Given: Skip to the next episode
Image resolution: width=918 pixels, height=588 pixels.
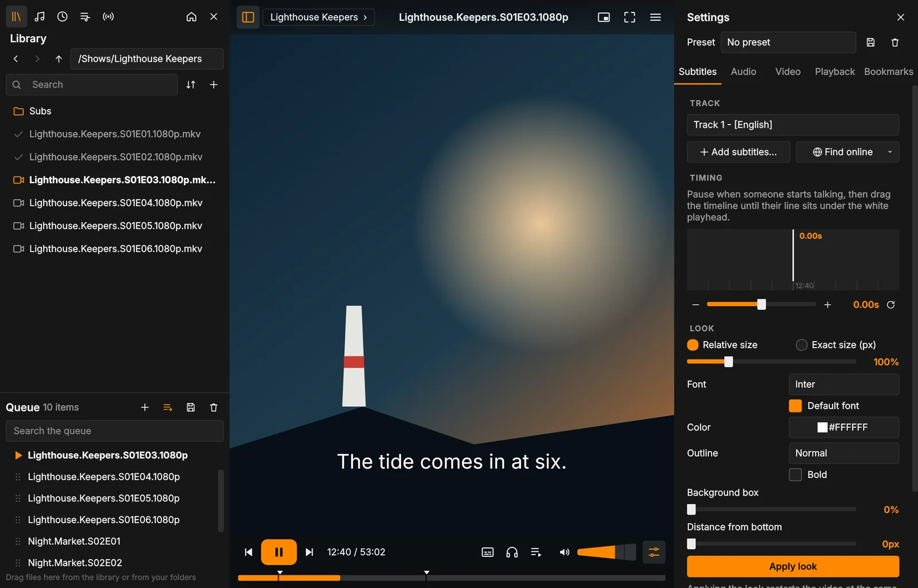Looking at the screenshot, I should (x=309, y=552).
